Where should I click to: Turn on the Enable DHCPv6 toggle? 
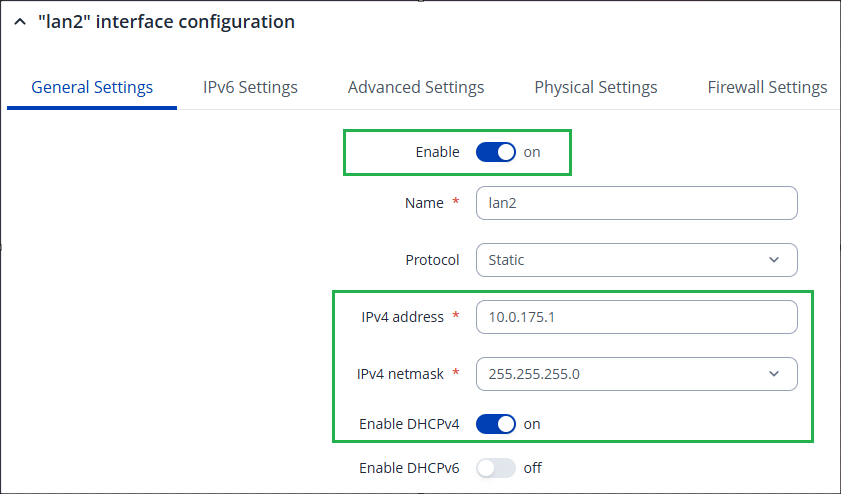point(495,468)
